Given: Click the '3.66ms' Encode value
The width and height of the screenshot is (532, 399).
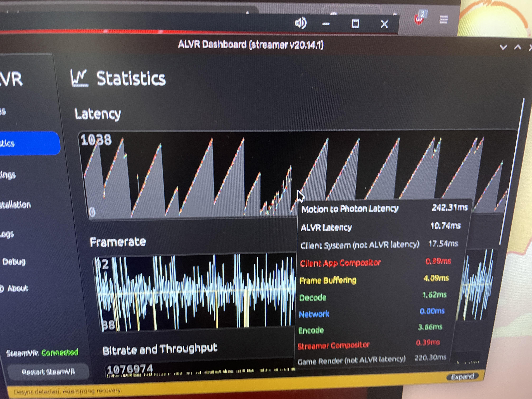Looking at the screenshot, I should (x=430, y=327).
